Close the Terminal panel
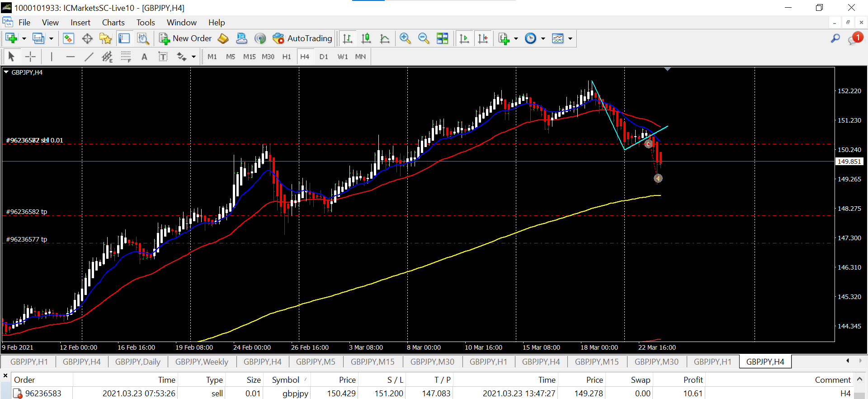868x399 pixels. coord(5,375)
